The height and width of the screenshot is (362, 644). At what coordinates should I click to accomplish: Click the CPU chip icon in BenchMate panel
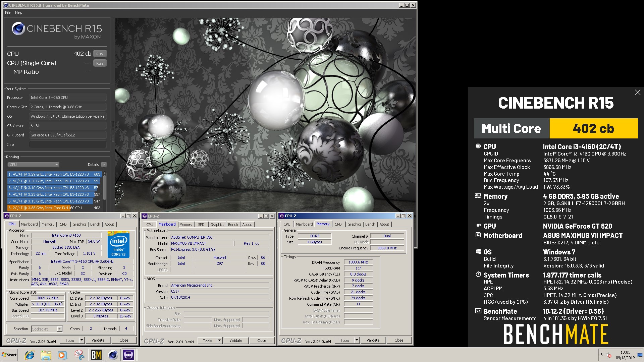[x=478, y=146]
